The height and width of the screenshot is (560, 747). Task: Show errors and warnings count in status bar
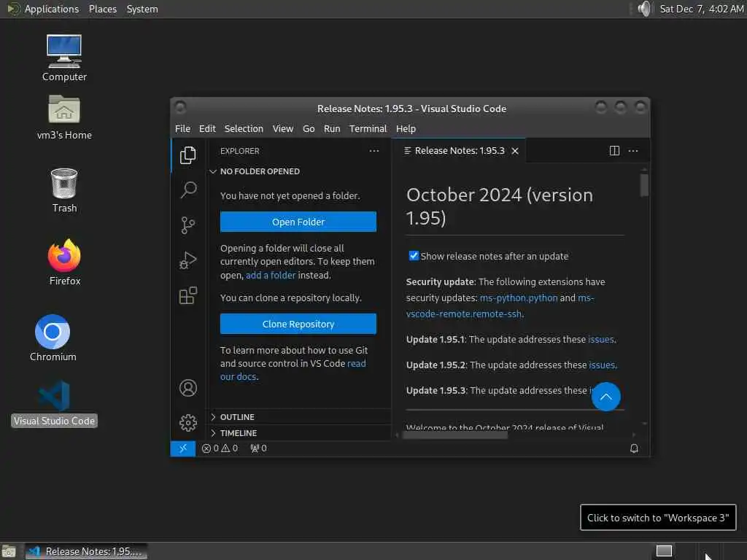coord(220,448)
